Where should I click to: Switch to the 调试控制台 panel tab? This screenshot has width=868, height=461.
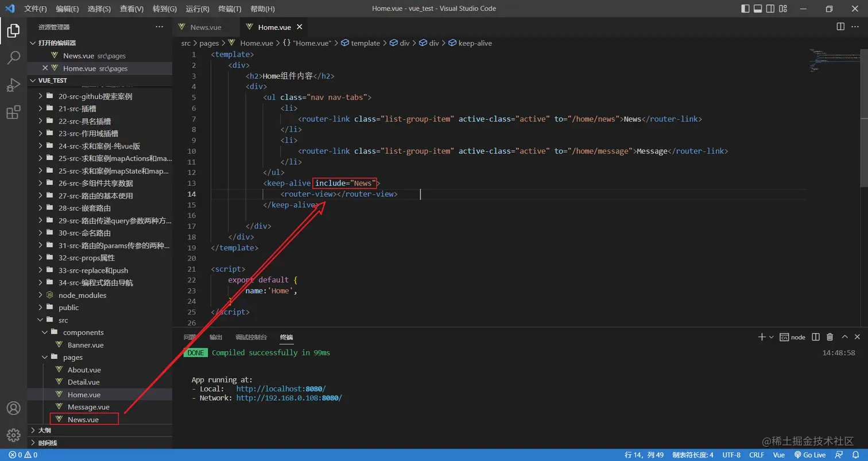click(x=251, y=337)
